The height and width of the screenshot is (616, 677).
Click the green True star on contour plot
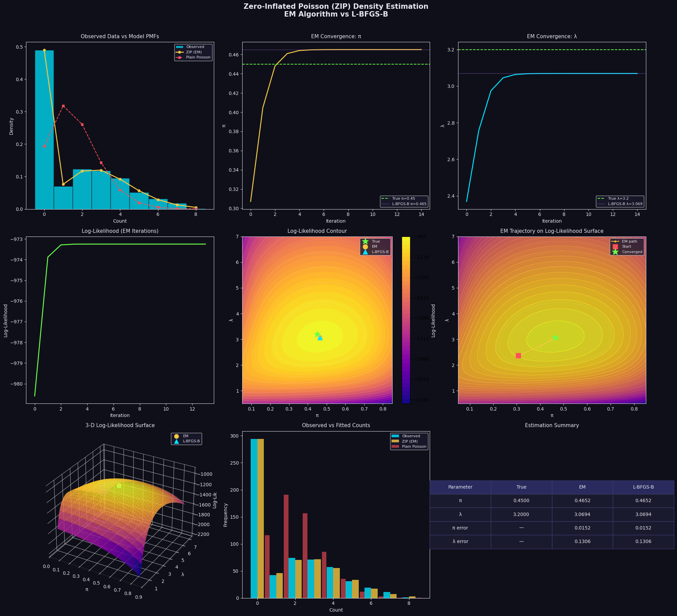[317, 334]
